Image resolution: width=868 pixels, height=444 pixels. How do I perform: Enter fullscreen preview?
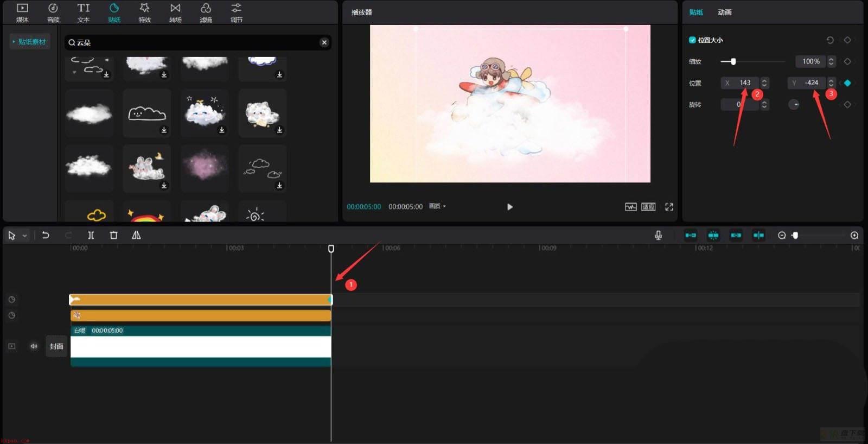669,207
